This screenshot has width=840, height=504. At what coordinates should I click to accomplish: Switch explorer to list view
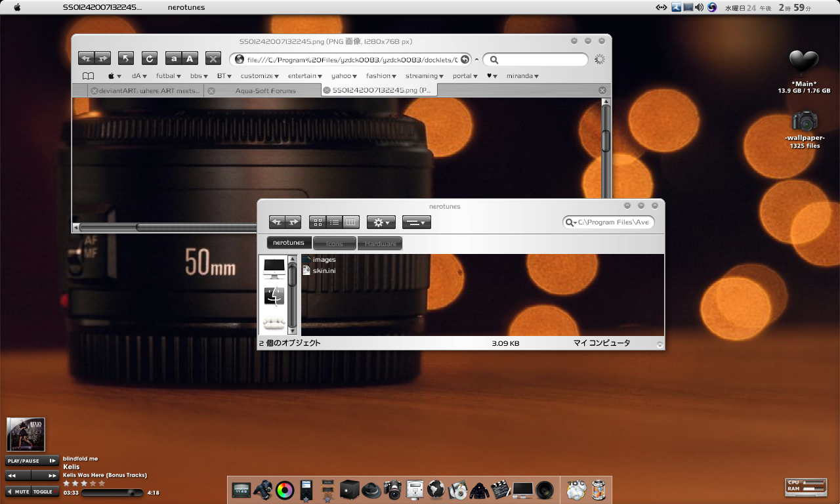click(x=334, y=222)
